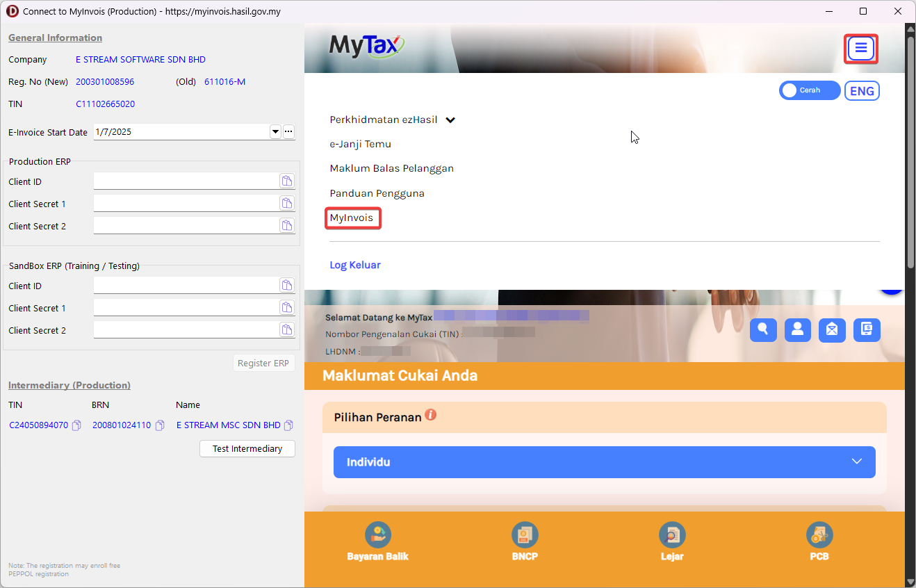Click the Bayaran Balik icon
This screenshot has height=588, width=916.
click(x=378, y=535)
